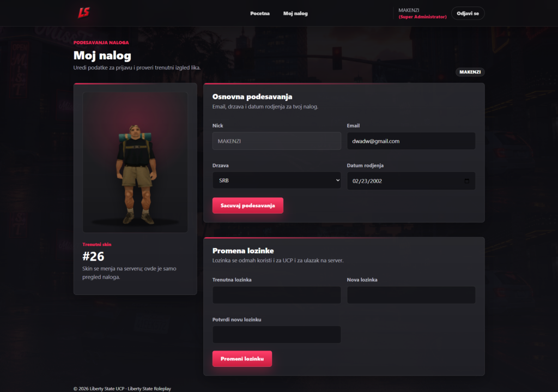
Task: Click the Promeni lozinku button
Action: [x=242, y=359]
